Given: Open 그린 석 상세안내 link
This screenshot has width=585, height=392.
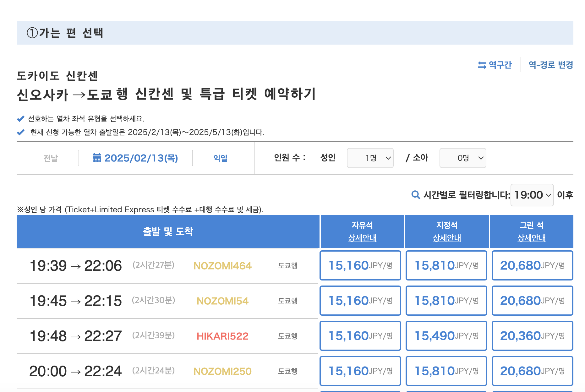Looking at the screenshot, I should coord(532,238).
